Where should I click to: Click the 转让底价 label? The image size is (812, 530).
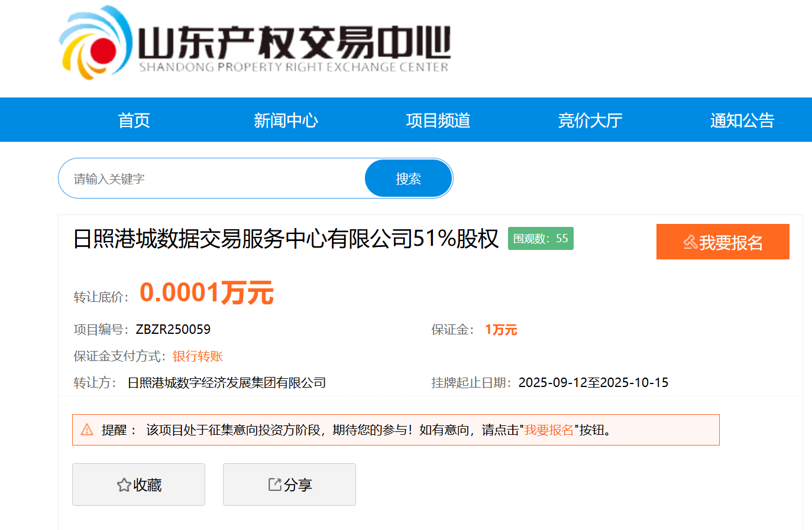click(x=101, y=297)
